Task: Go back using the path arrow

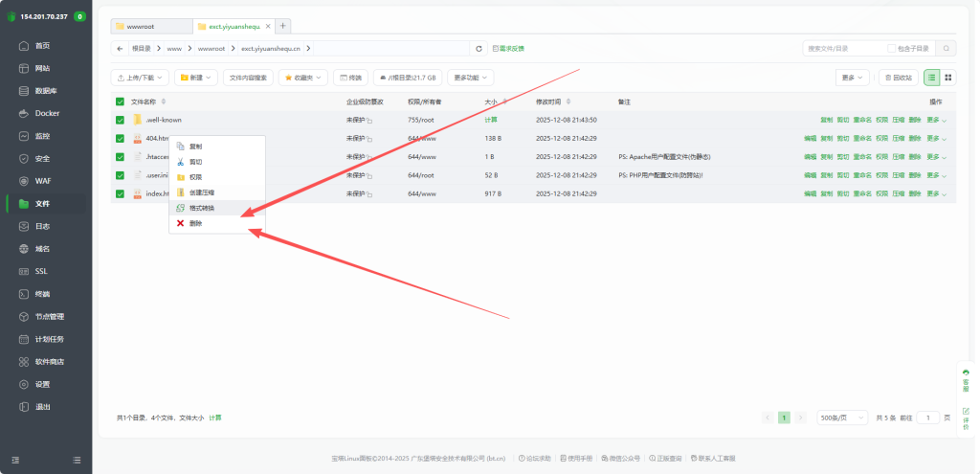Action: (x=120, y=48)
